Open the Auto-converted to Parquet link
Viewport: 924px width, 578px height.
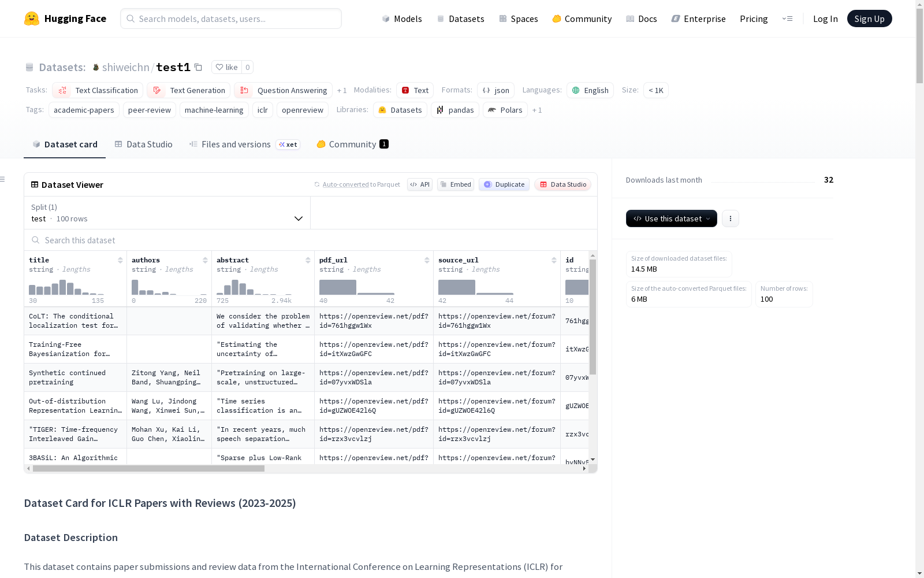(x=345, y=184)
